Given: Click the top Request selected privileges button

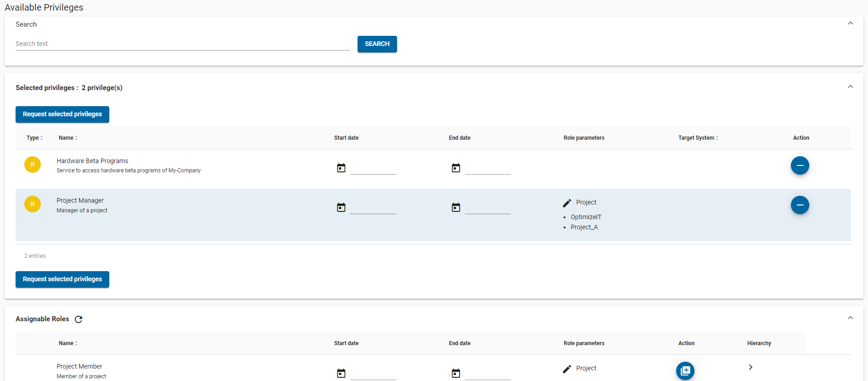Looking at the screenshot, I should click(x=62, y=114).
